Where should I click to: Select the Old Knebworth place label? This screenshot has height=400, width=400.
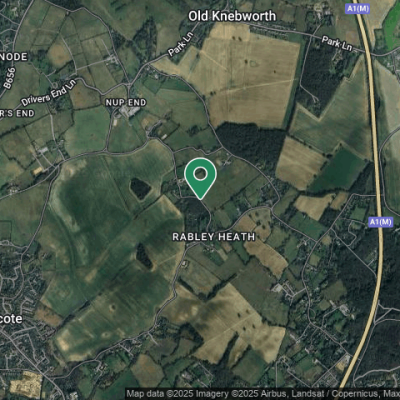click(x=232, y=16)
